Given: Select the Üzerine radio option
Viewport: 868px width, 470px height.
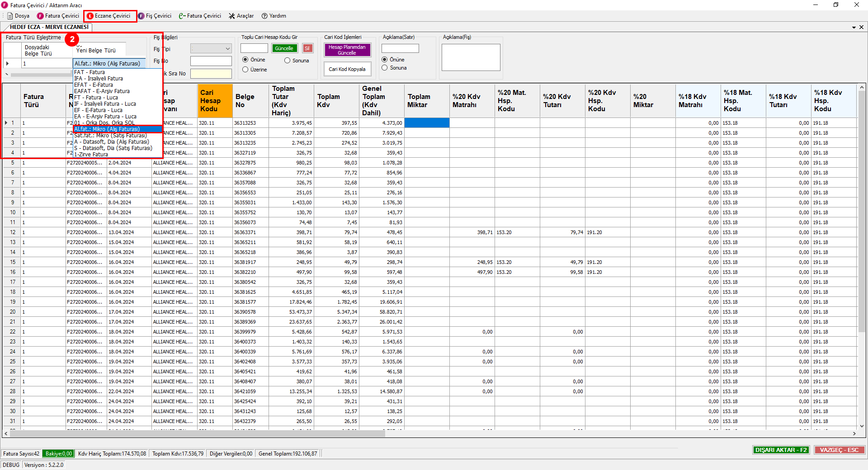Looking at the screenshot, I should click(245, 70).
